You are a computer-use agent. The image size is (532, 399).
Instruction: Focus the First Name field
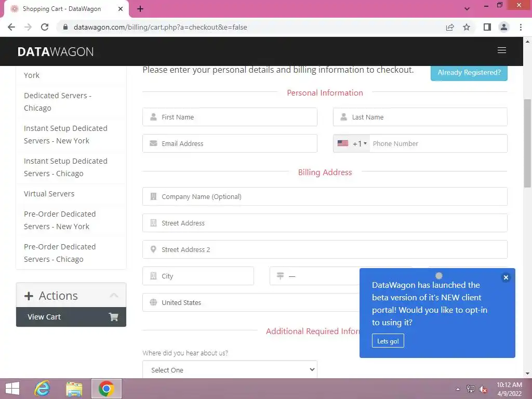[x=230, y=117]
